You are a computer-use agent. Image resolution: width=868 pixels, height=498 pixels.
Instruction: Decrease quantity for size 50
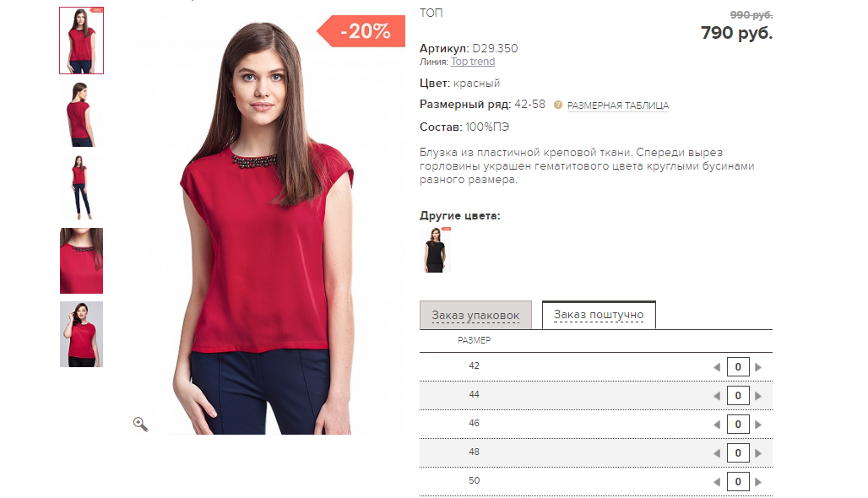[x=717, y=482]
